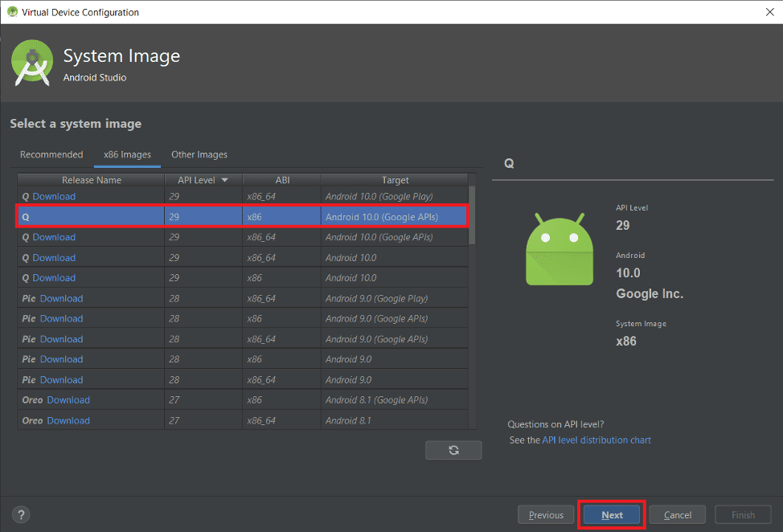Download Q x86_64 Google Play image

click(x=54, y=197)
